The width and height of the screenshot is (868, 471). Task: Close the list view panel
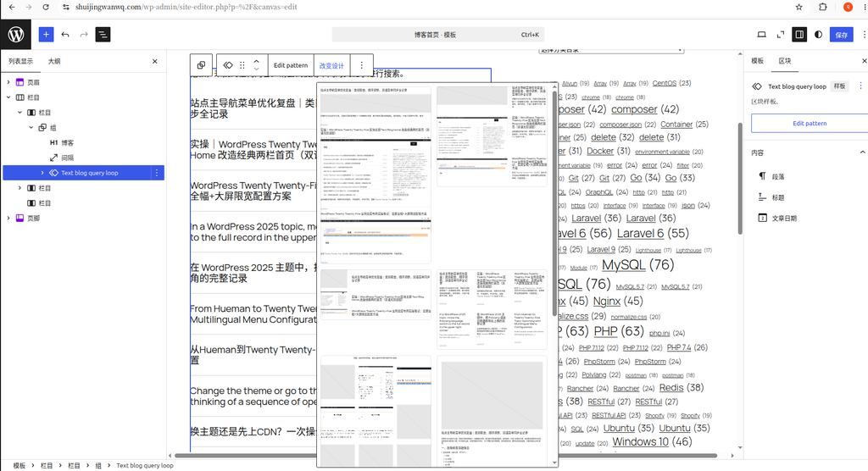(x=155, y=62)
